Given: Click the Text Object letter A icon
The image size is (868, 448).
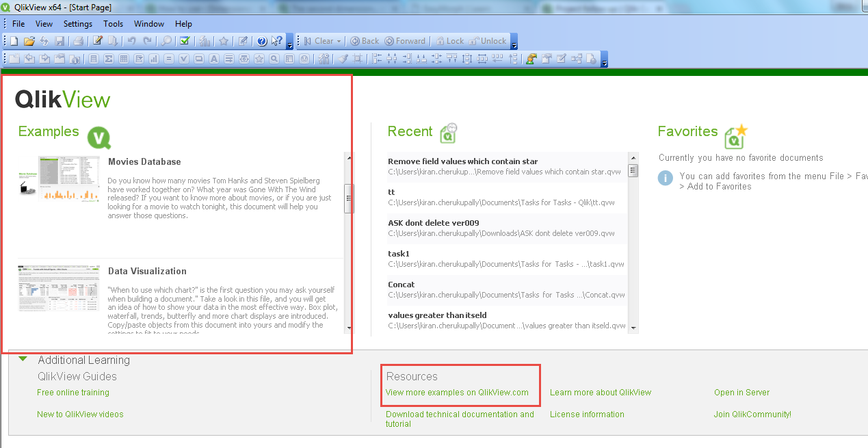Looking at the screenshot, I should pos(214,59).
